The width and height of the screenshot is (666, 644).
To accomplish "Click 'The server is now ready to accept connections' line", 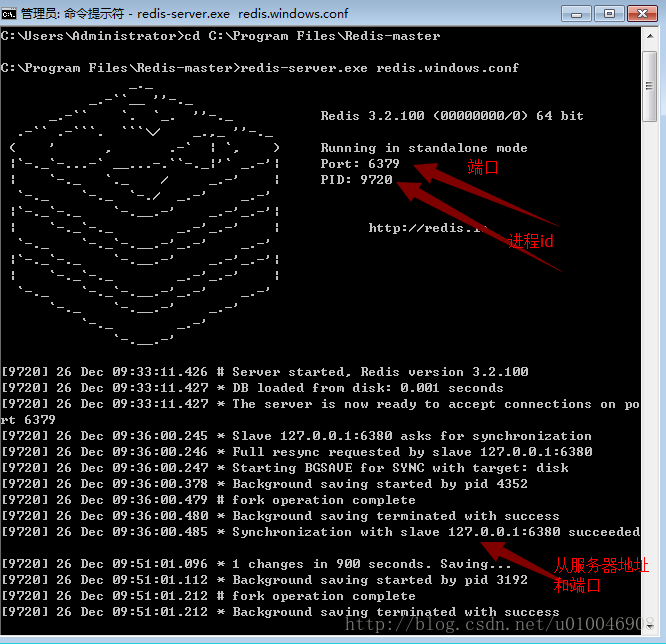I will pyautogui.click(x=320, y=404).
